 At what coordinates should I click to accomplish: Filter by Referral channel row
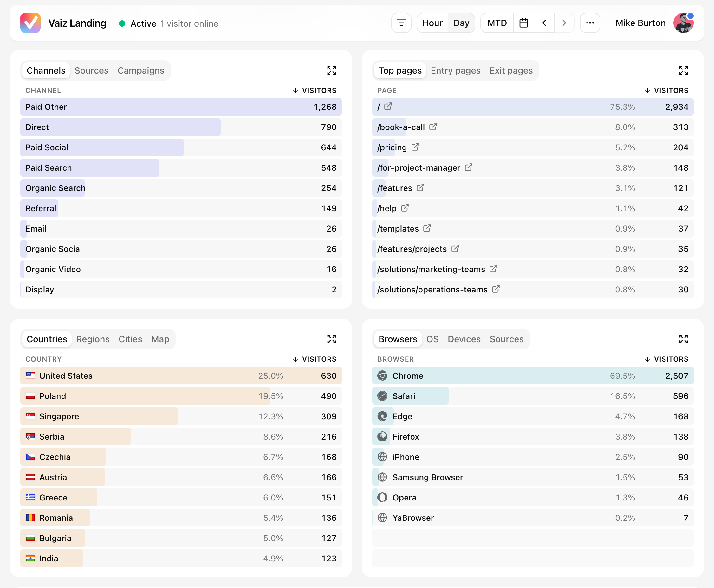(181, 208)
